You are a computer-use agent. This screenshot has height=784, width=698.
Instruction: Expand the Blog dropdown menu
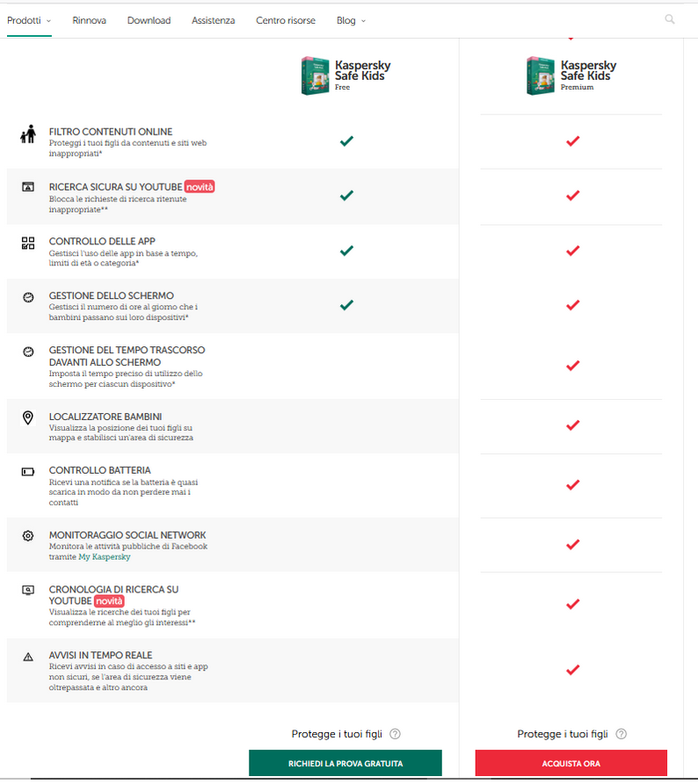(351, 20)
